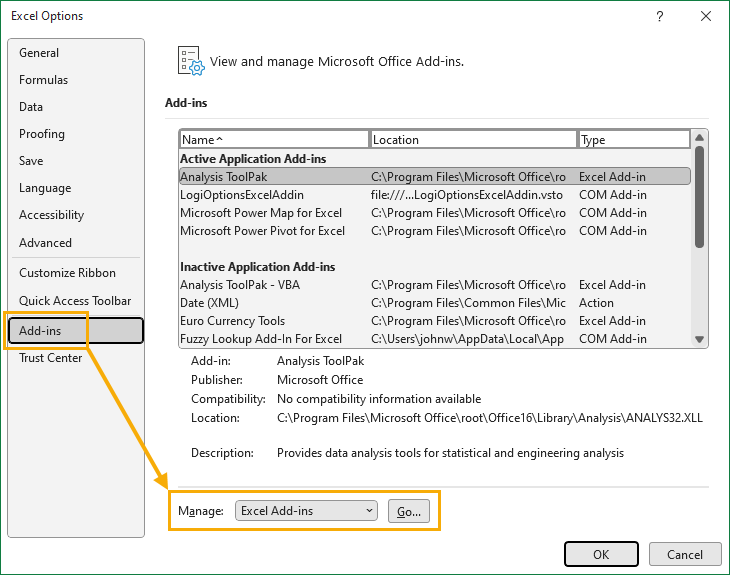Click the ANALYS32.XLL location path text
Image resolution: width=730 pixels, height=575 pixels.
(490, 418)
